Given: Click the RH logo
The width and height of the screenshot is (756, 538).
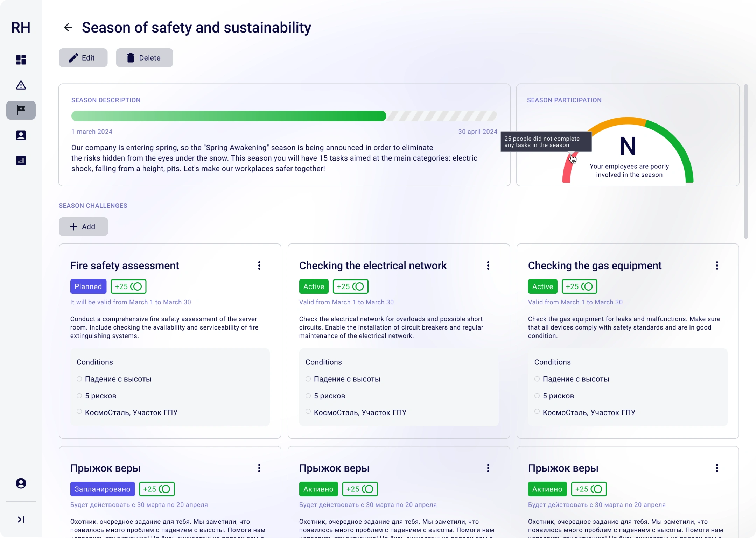Looking at the screenshot, I should coord(21,27).
